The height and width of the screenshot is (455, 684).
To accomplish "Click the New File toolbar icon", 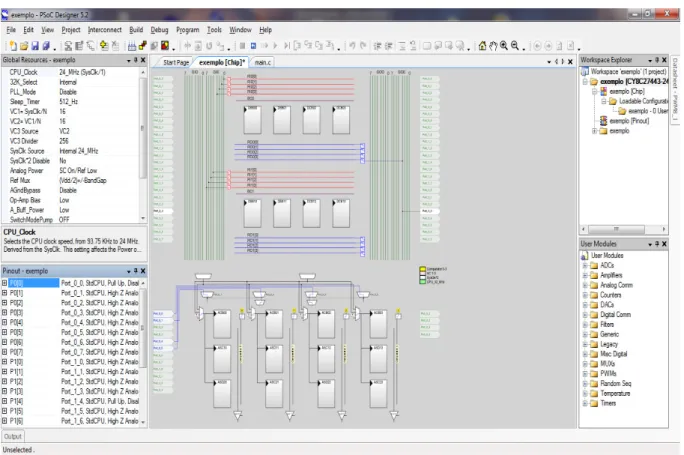I will tap(13, 46).
